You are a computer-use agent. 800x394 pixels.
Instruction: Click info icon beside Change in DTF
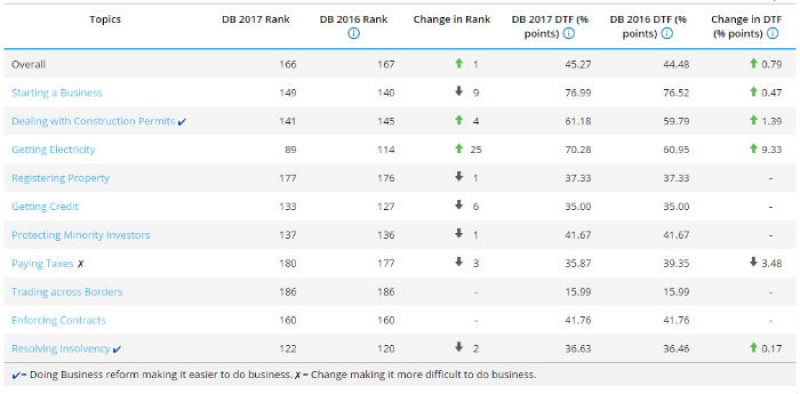coord(773,34)
